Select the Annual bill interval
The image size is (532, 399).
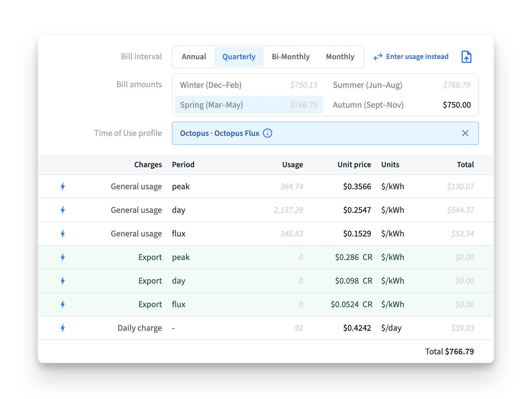pos(194,57)
